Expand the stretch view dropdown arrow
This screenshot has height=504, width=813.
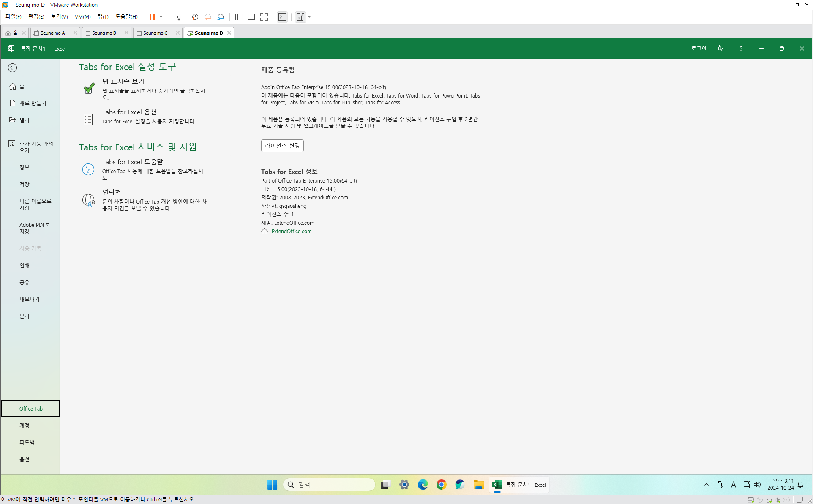tap(309, 17)
